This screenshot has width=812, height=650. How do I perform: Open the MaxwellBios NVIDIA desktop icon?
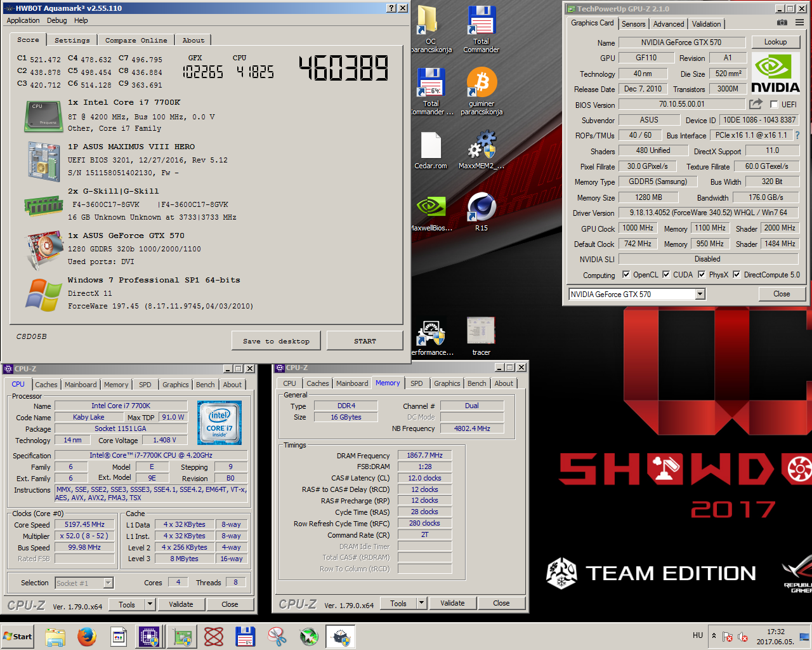431,213
